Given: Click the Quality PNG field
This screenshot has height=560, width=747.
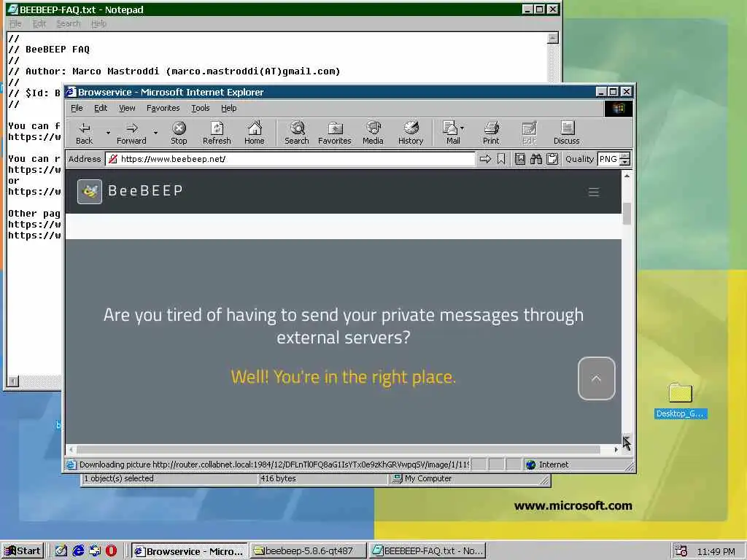Looking at the screenshot, I should [x=608, y=159].
